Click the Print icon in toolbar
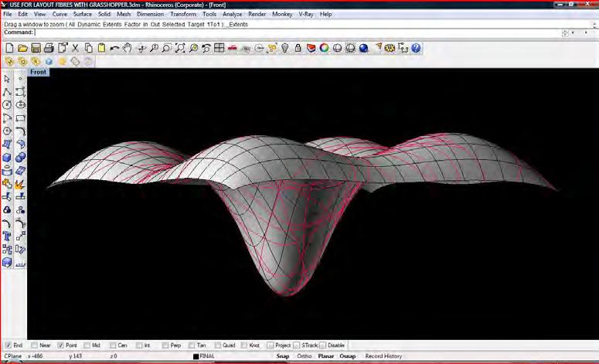This screenshot has height=364, width=599. pyautogui.click(x=49, y=48)
